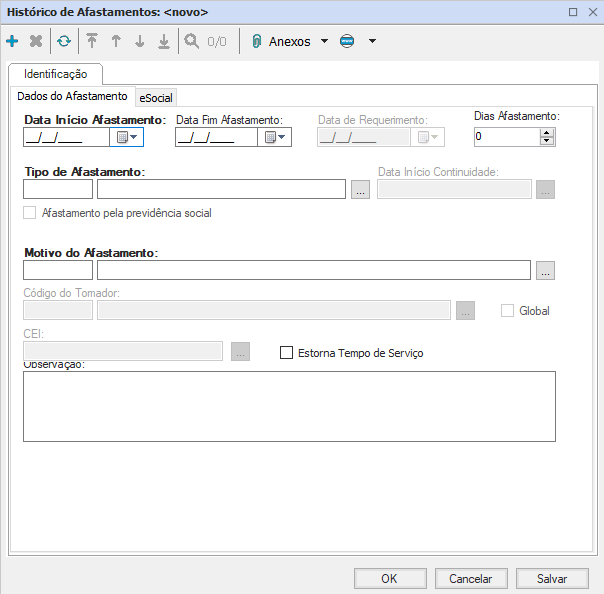604x594 pixels.
Task: Click the Cancelar button
Action: click(x=470, y=578)
